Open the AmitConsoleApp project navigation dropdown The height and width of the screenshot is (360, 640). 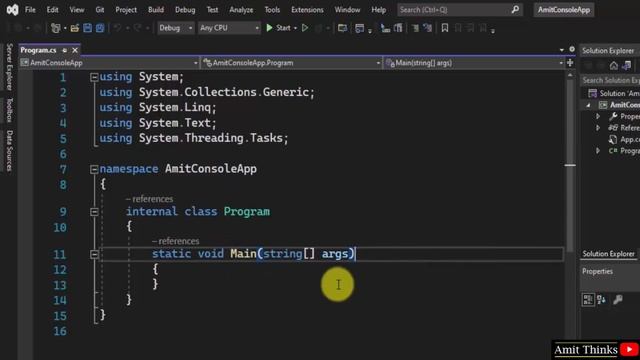[109, 63]
